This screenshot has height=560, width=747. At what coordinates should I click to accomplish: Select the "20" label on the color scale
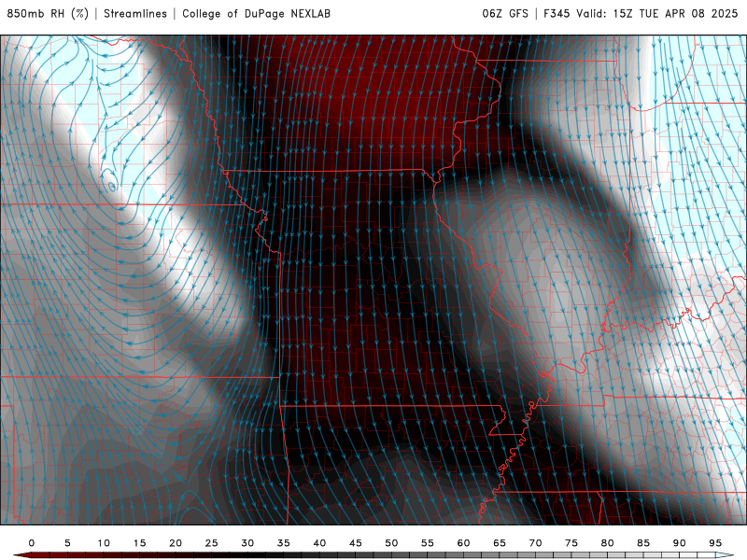click(176, 543)
